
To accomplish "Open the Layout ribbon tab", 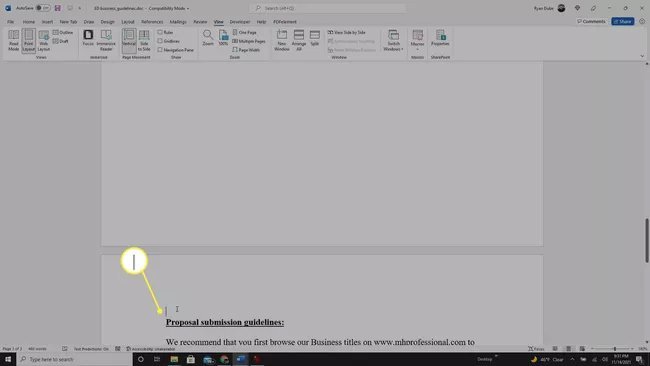I will 128,22.
